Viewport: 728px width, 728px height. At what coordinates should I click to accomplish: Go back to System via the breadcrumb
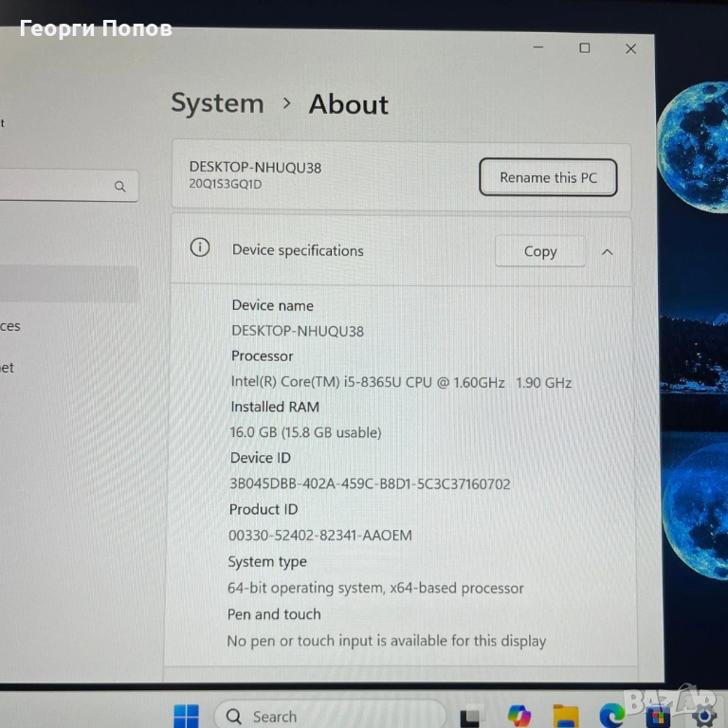pos(217,103)
